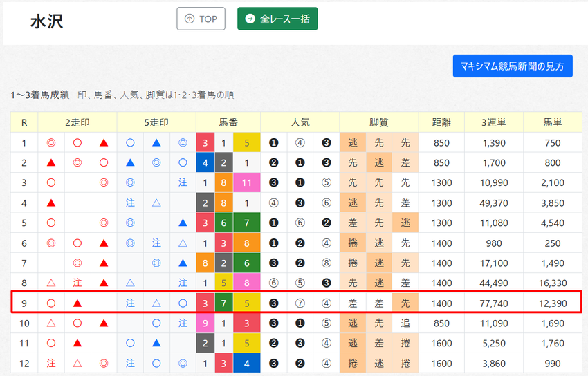Click pink horse number 9 in race 10
Screen dimensions: 588x376
click(x=205, y=323)
